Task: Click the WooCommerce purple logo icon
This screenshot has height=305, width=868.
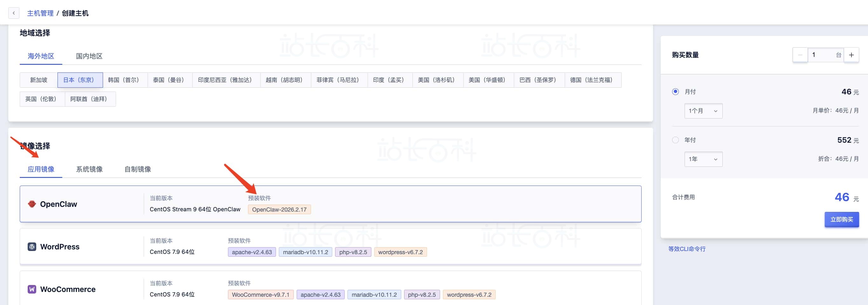Action: pos(32,289)
